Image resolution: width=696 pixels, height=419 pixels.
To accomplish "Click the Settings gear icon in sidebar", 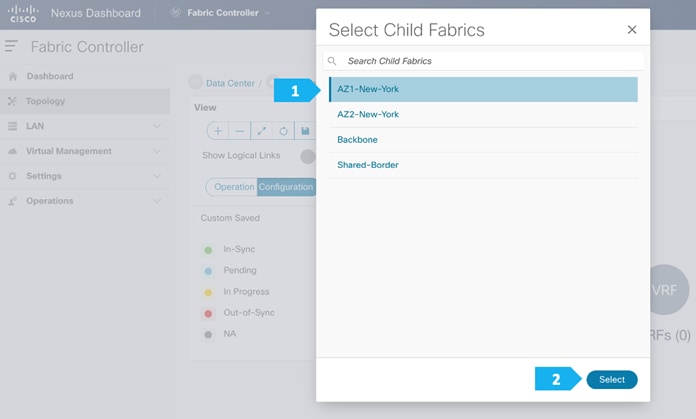I will pos(12,176).
